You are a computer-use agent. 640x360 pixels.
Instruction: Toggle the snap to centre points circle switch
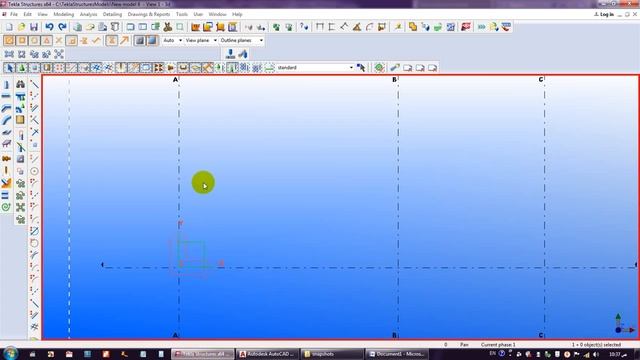[34, 40]
